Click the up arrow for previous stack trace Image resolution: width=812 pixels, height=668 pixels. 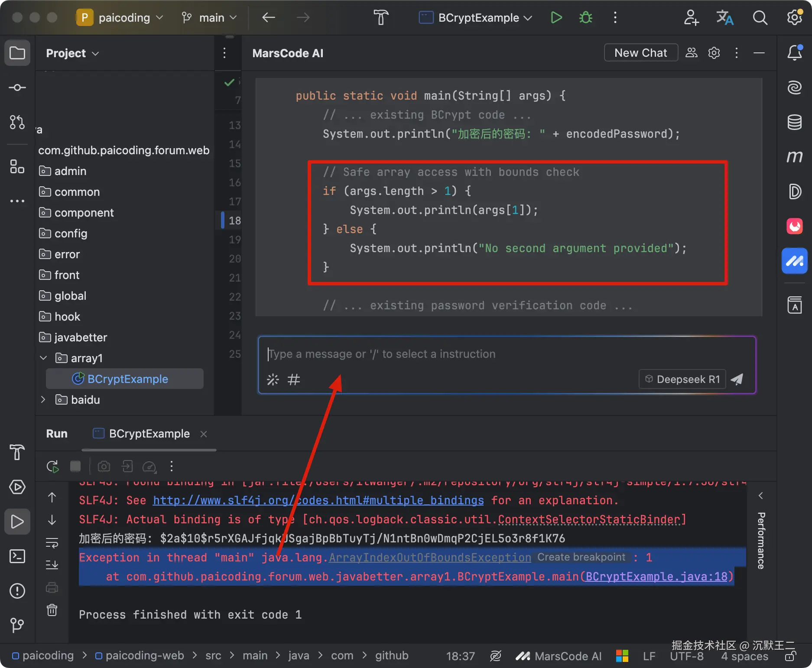coord(52,497)
